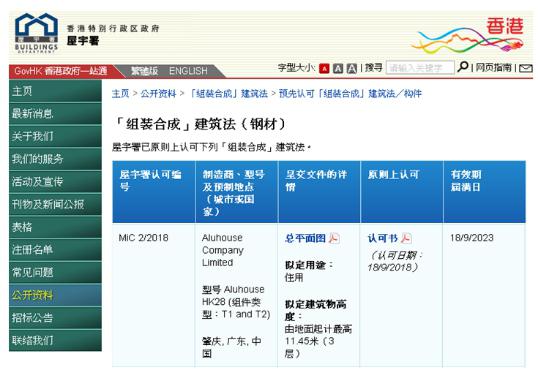Open 主页 in the left sidebar menu
Screen dimensions: 538x379
tap(55, 91)
